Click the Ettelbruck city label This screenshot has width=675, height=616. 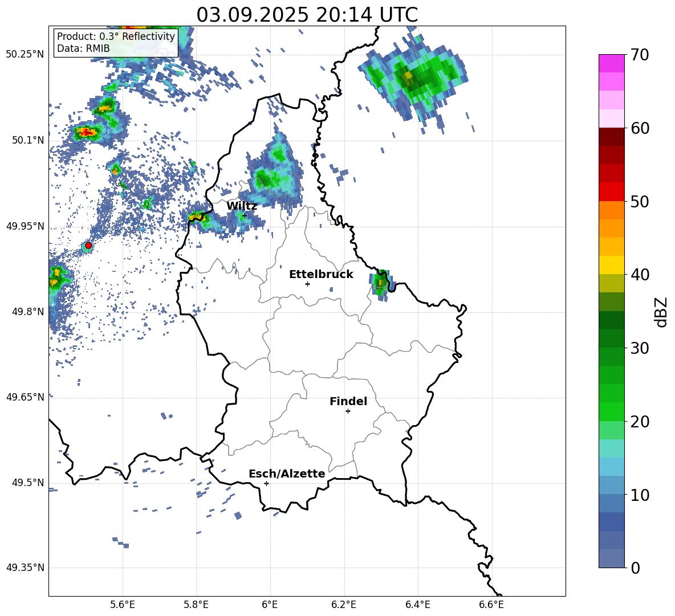pos(321,275)
